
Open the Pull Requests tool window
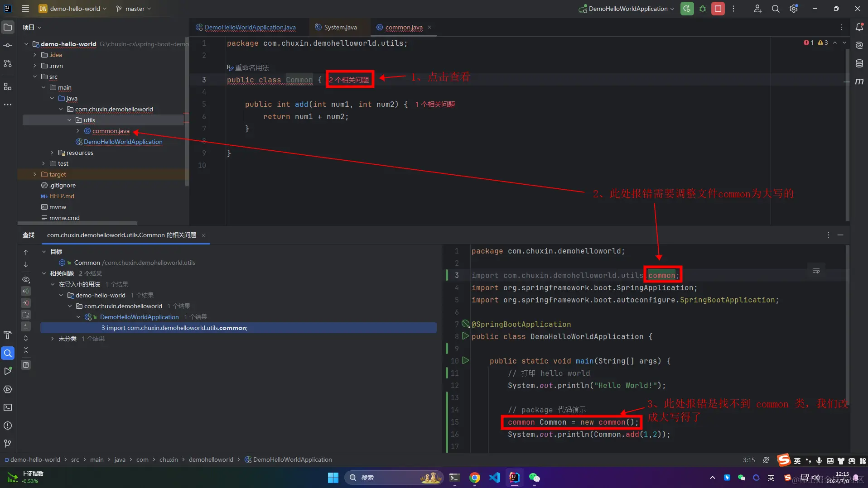click(x=8, y=63)
